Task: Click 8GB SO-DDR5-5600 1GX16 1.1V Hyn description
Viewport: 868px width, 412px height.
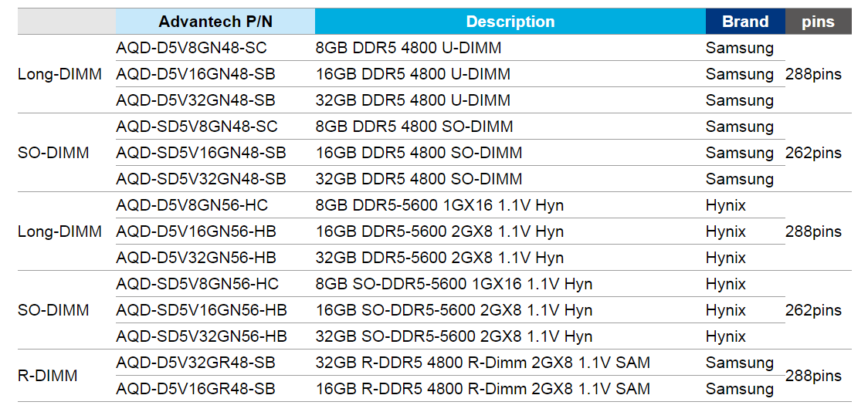Action: click(x=454, y=284)
